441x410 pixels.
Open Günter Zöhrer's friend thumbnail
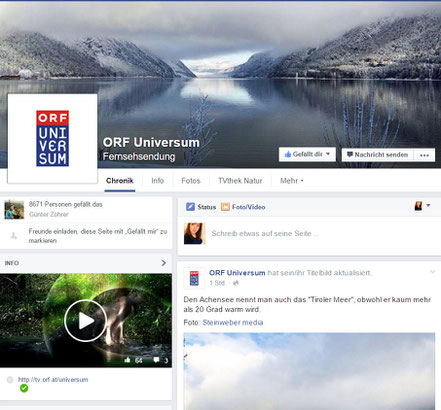[x=14, y=210]
